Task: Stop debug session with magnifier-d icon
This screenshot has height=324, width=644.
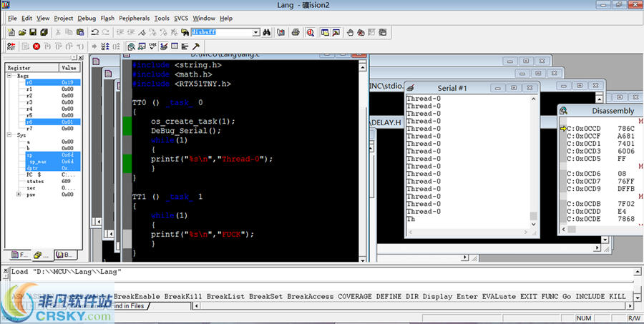Action: pos(311,32)
